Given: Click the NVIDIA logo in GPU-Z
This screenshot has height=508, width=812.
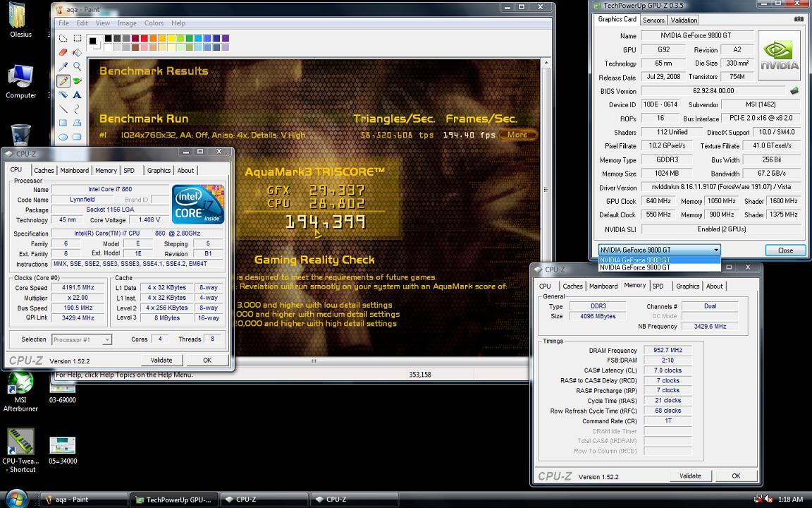Looking at the screenshot, I should tap(779, 56).
